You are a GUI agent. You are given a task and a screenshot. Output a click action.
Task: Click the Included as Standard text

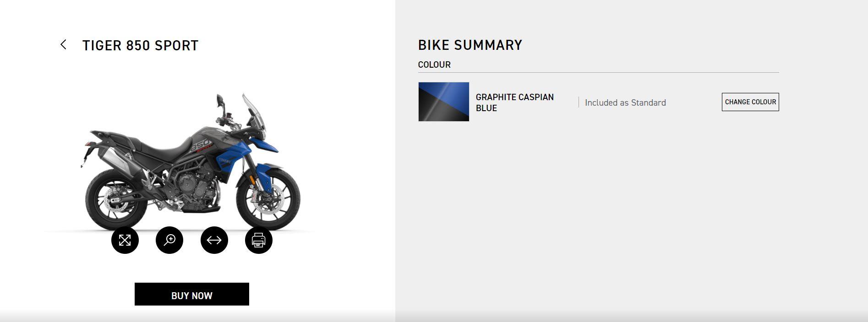[625, 103]
